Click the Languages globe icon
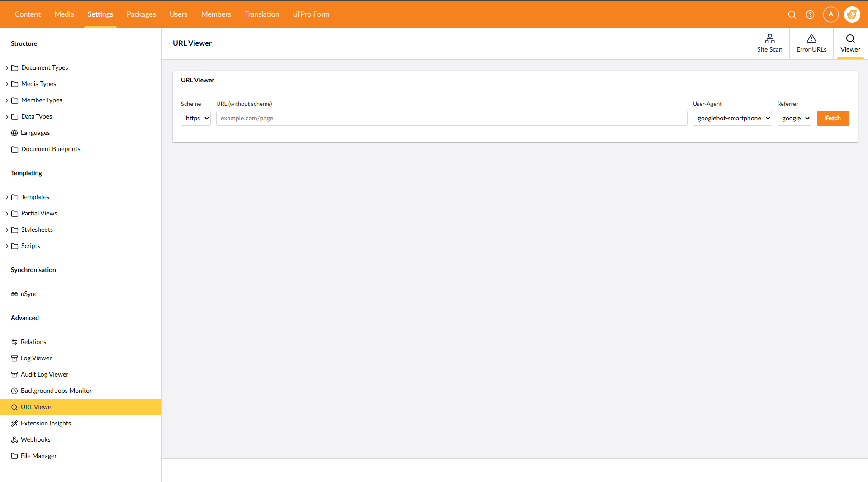This screenshot has width=868, height=482. click(14, 133)
